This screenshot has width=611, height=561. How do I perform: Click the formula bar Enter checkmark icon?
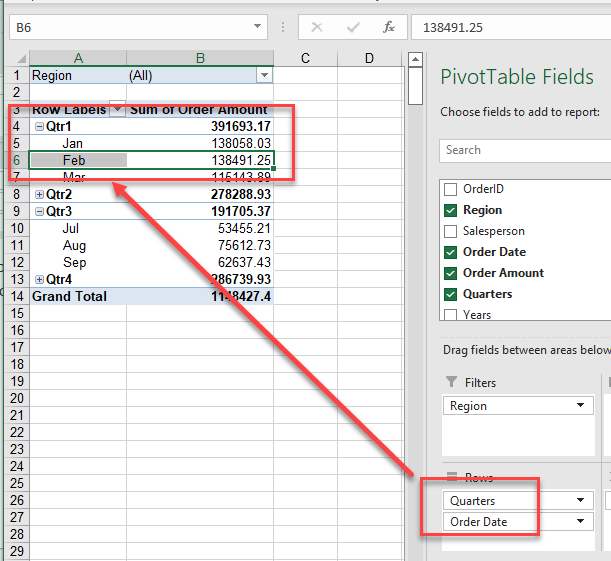point(352,28)
